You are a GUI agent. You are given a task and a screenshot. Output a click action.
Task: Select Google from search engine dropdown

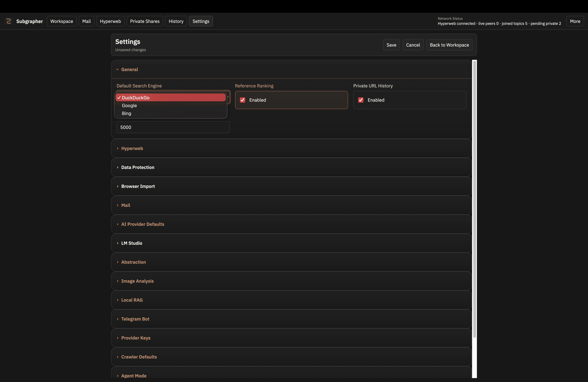[x=130, y=106]
